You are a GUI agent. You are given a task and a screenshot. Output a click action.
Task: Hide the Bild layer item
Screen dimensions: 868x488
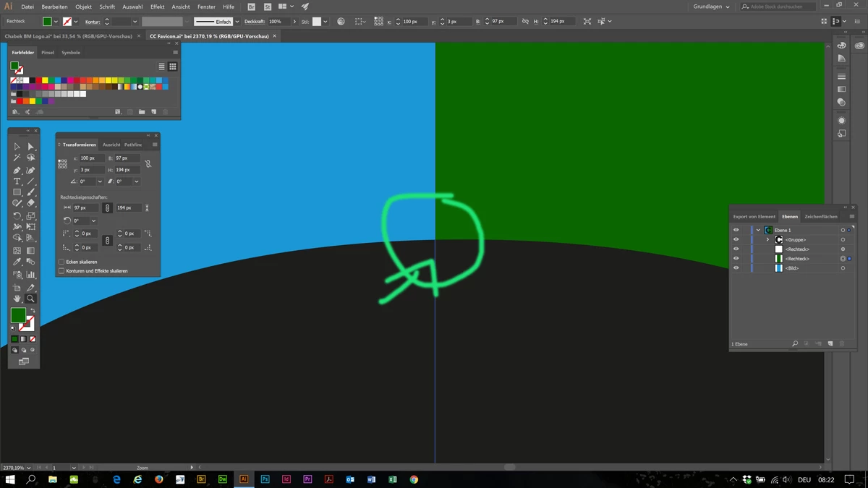(x=736, y=268)
